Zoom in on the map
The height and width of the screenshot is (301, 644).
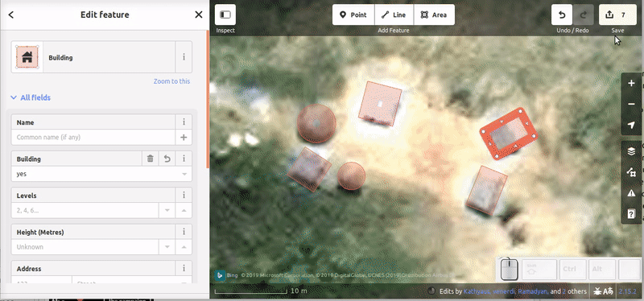click(631, 84)
